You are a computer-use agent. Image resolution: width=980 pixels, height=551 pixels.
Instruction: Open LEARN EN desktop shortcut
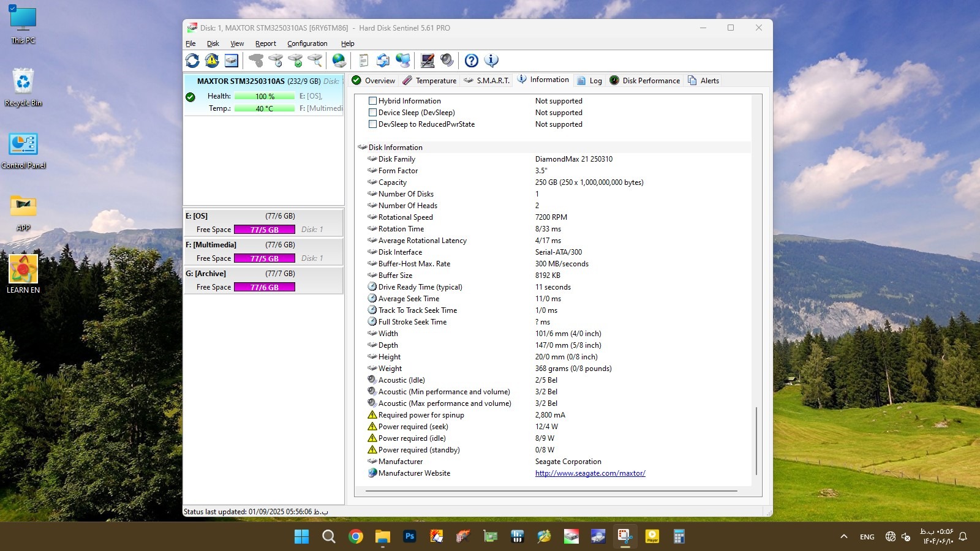coord(23,274)
